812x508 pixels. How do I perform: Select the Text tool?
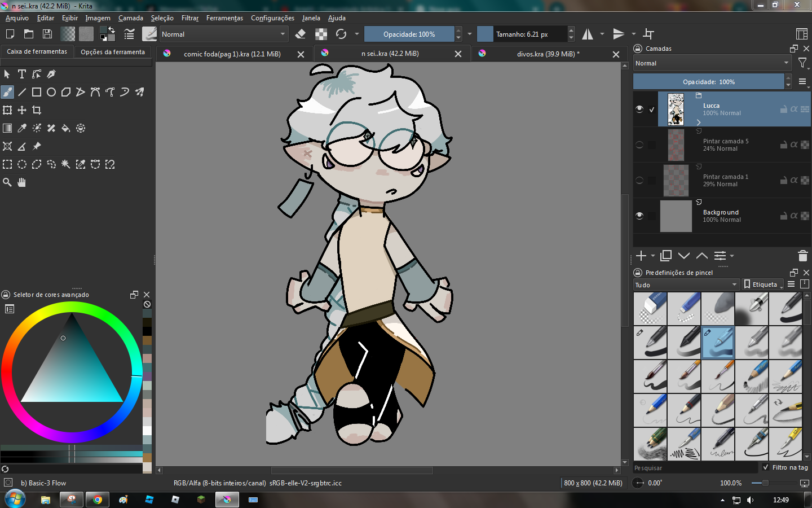coord(22,74)
